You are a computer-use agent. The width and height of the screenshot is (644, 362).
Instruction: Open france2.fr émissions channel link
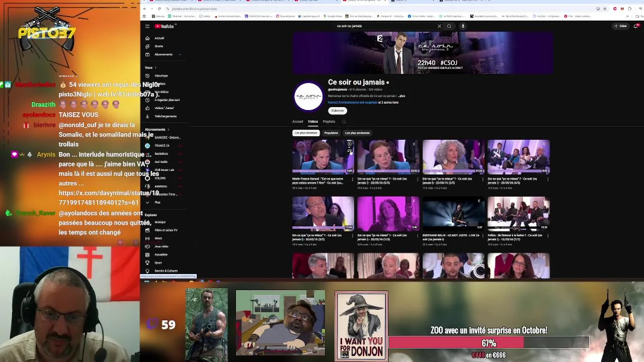coord(353,103)
